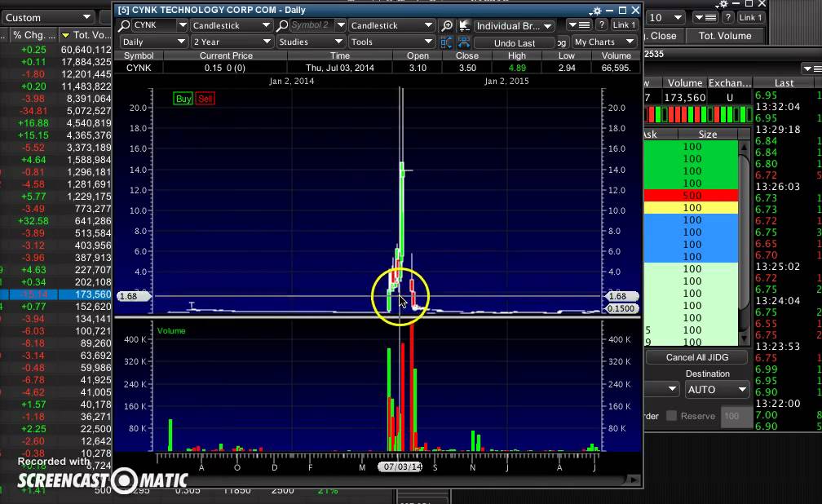Open the chart window's settings gear icon
The image size is (822, 504).
(597, 11)
